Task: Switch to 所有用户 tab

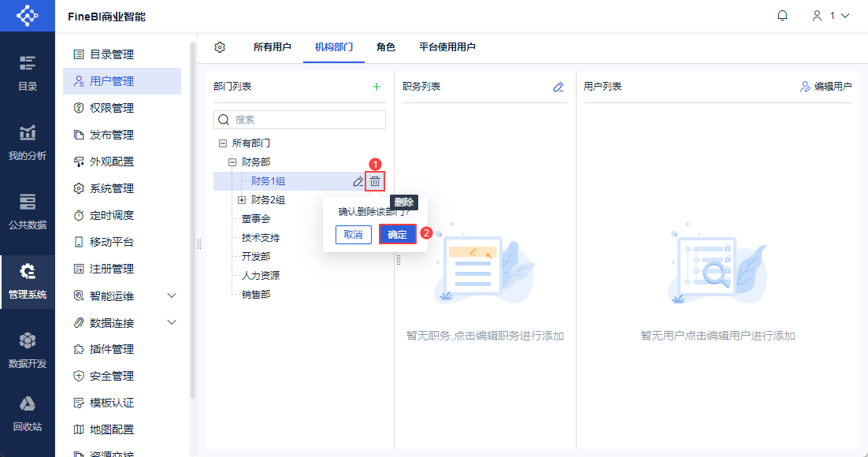Action: click(272, 47)
